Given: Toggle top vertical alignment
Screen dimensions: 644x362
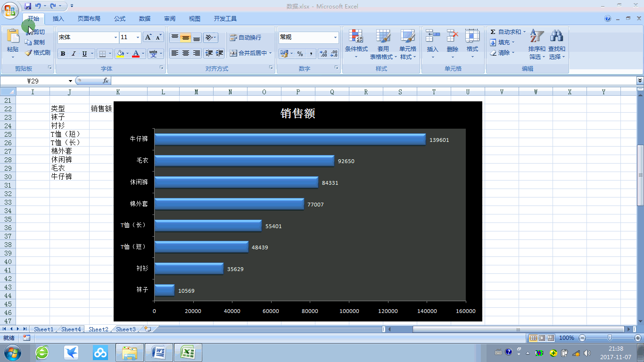Looking at the screenshot, I should pos(175,38).
